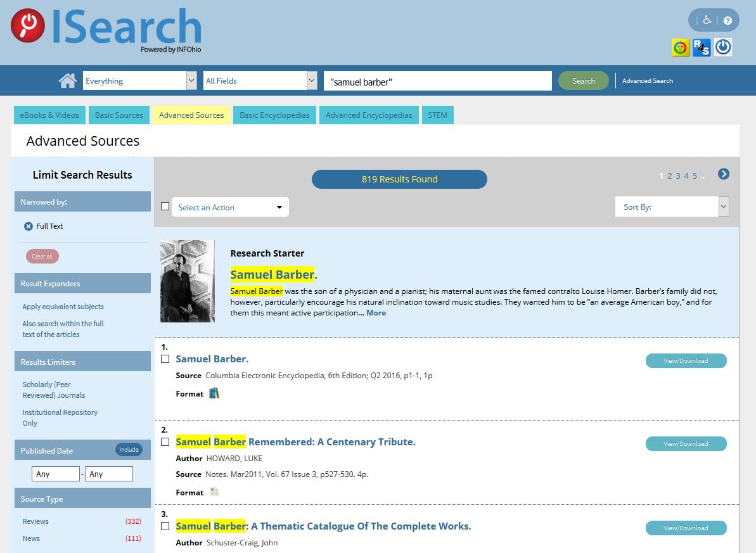This screenshot has height=553, width=756.
Task: Open the R4S icon
Action: [x=702, y=48]
